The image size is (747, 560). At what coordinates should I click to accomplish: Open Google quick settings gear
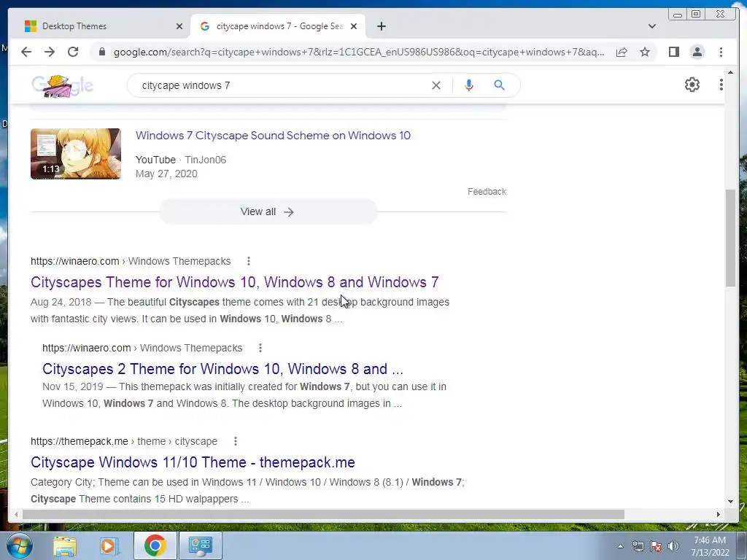[x=692, y=85]
